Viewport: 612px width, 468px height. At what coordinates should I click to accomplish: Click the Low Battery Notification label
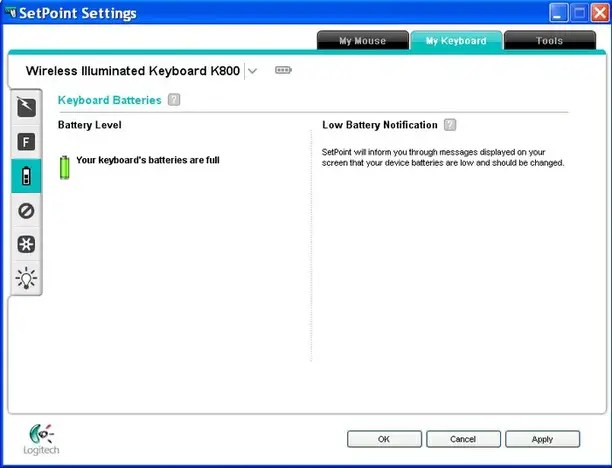pyautogui.click(x=380, y=125)
